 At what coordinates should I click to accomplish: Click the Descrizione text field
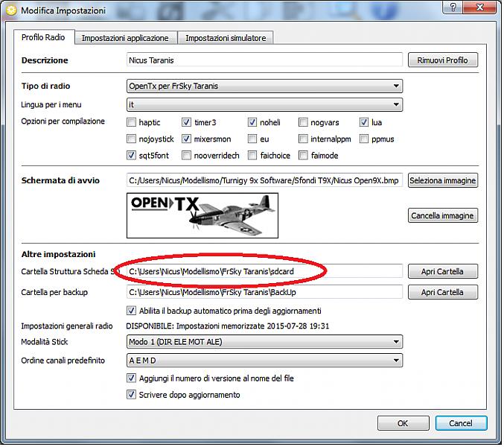click(x=264, y=60)
